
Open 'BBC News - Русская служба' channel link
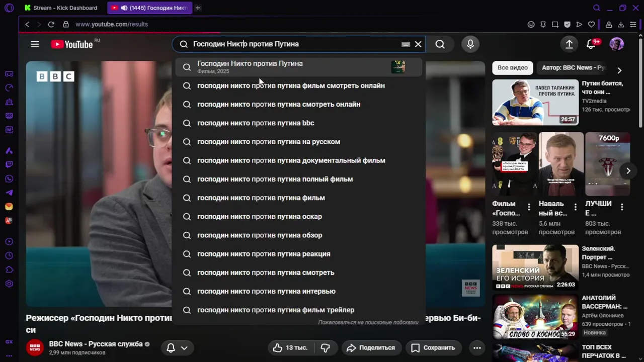(x=96, y=344)
